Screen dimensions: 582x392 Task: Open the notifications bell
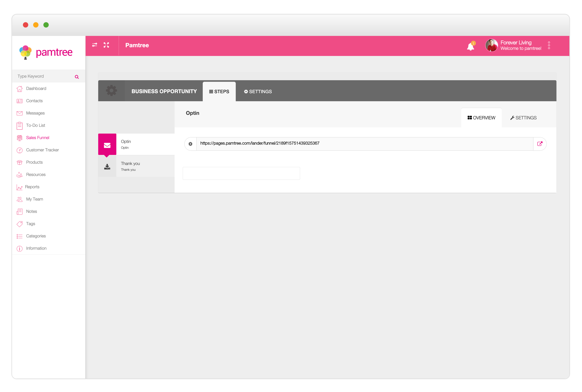[471, 46]
